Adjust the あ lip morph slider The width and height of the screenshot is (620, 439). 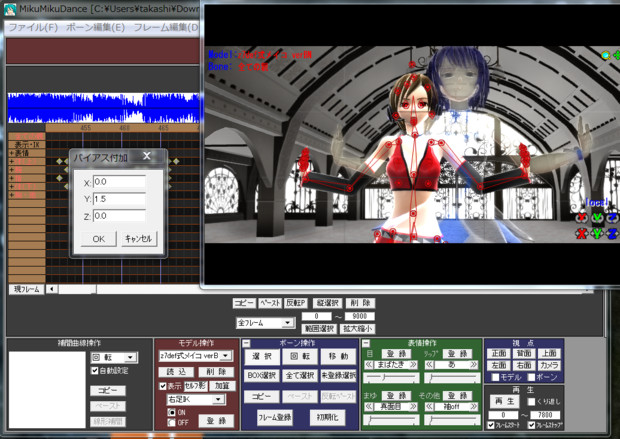pos(452,378)
